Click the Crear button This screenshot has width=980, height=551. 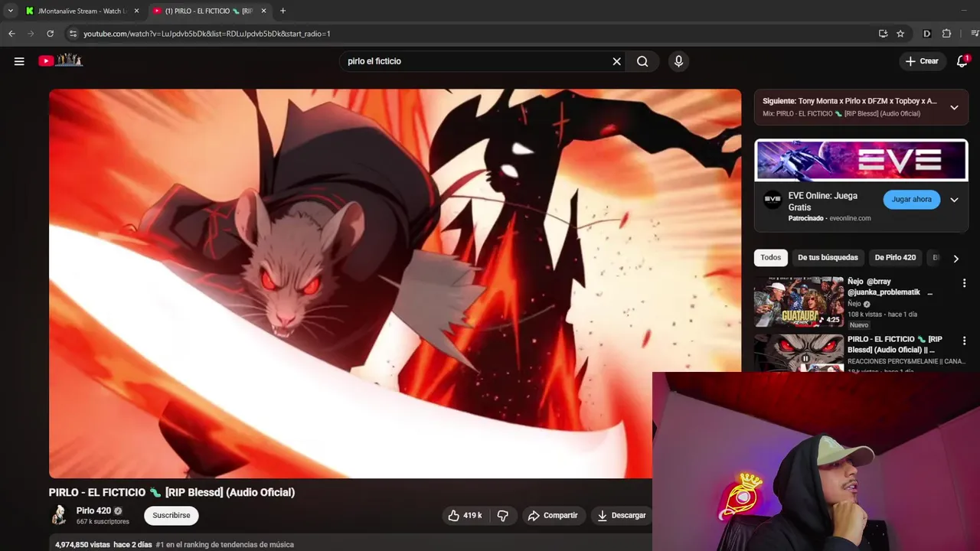point(922,61)
